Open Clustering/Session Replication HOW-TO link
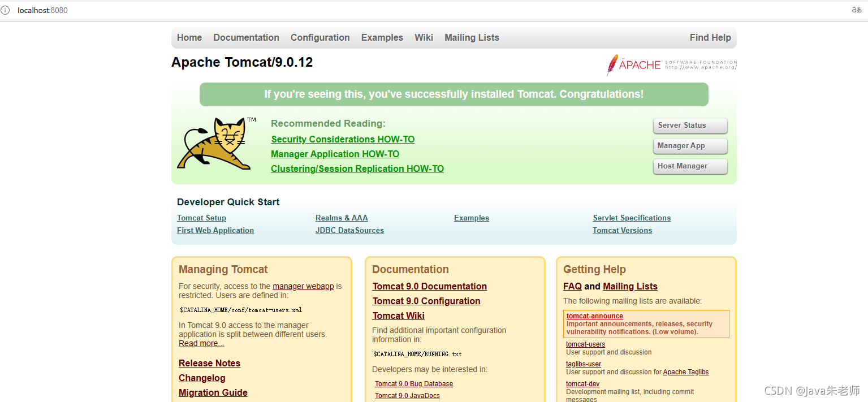The height and width of the screenshot is (402, 868). point(357,168)
